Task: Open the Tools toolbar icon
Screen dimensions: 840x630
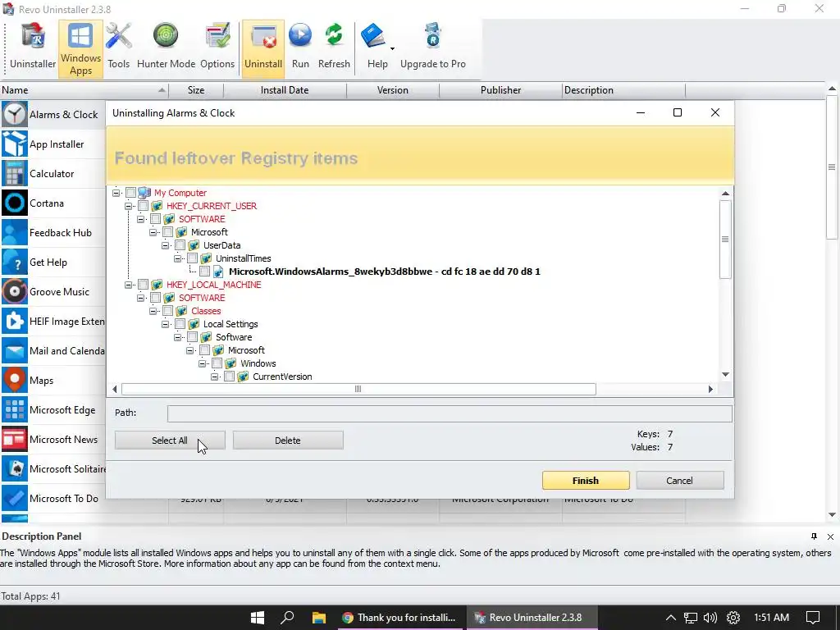Action: (x=118, y=47)
